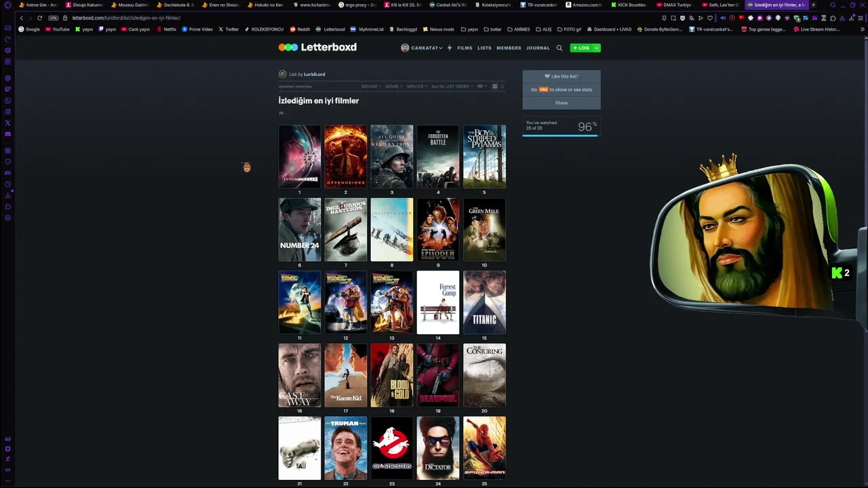868x488 pixels.
Task: Expand the arrow beside the LOG button
Action: coord(596,48)
